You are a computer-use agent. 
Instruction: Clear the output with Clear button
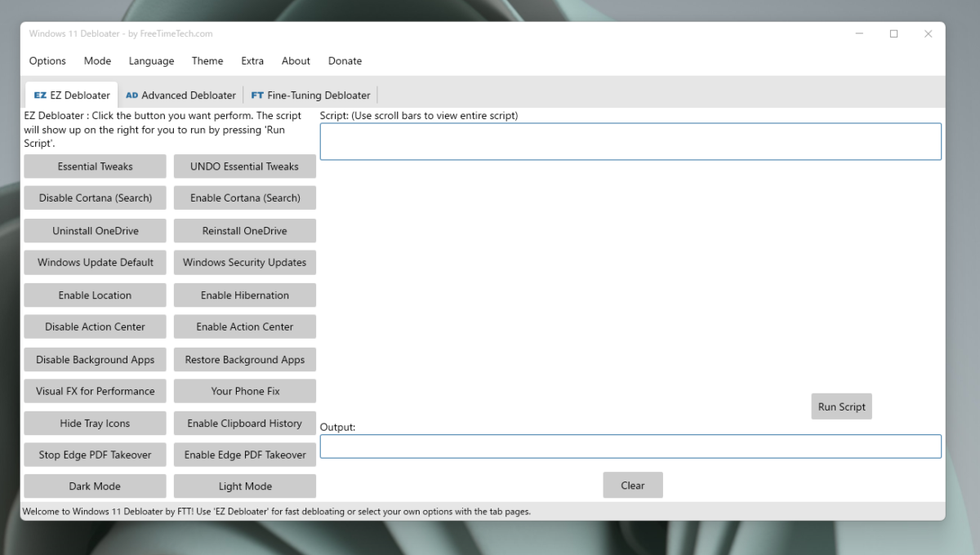(633, 485)
